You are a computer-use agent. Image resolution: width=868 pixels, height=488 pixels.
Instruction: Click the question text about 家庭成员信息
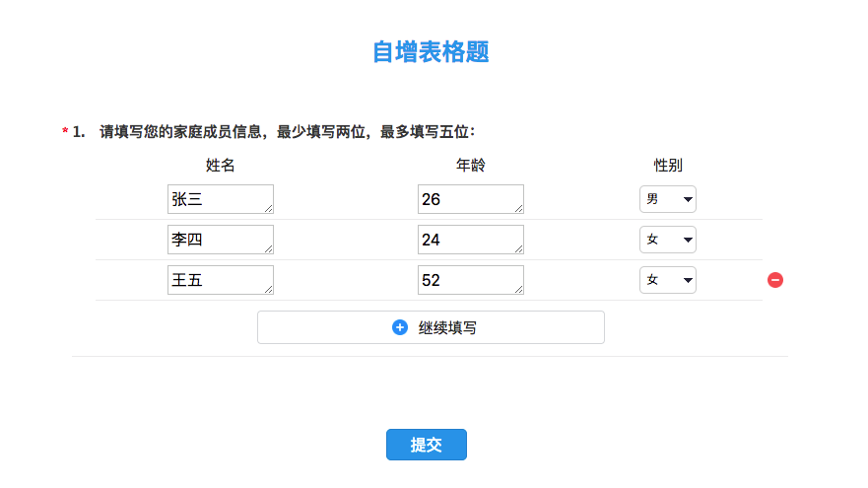(288, 132)
